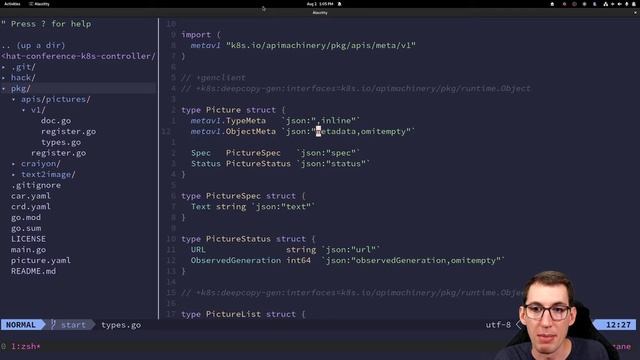Select the hat-conference-k8s-controller/ root node
The width and height of the screenshot is (640, 360).
click(x=78, y=56)
